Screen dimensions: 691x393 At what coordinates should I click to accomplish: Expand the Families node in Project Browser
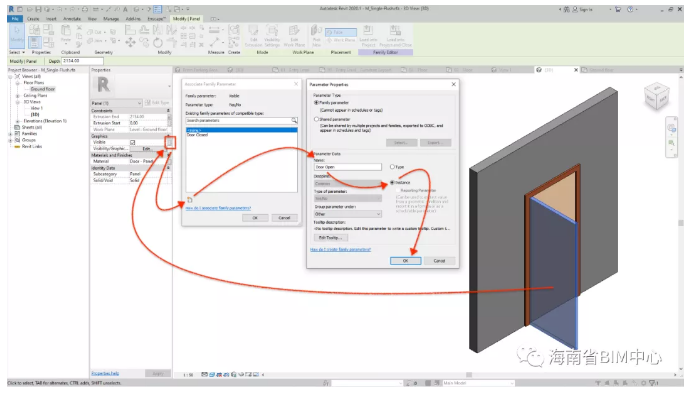(11, 133)
